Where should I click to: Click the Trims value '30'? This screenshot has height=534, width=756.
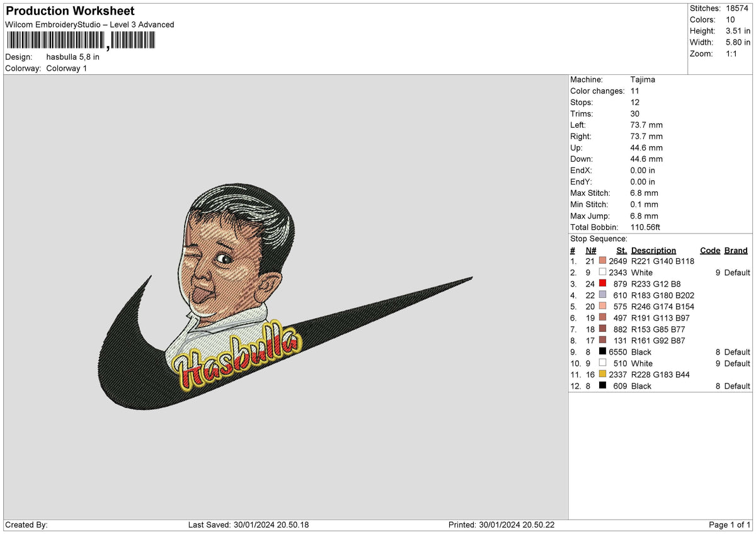pos(635,113)
